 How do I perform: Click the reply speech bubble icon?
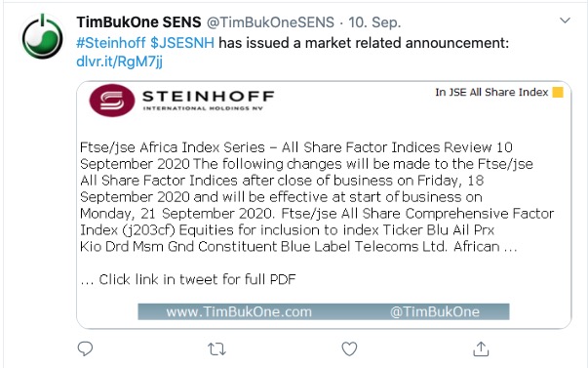85,348
